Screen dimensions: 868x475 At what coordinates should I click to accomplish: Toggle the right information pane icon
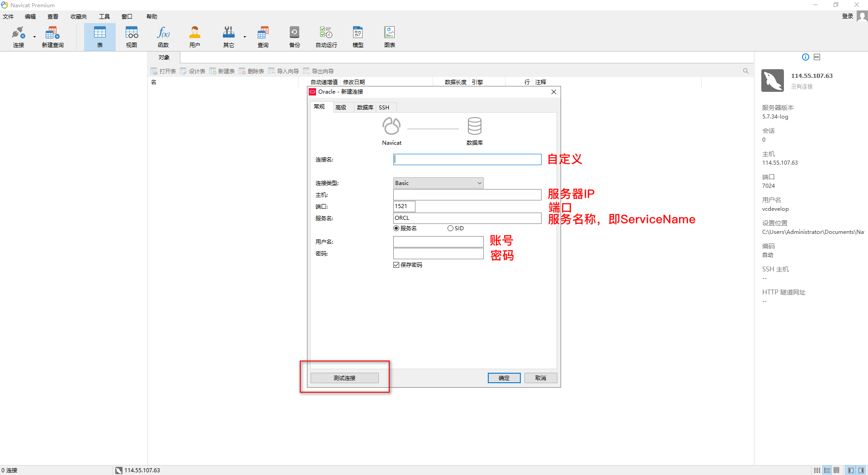pos(861,470)
